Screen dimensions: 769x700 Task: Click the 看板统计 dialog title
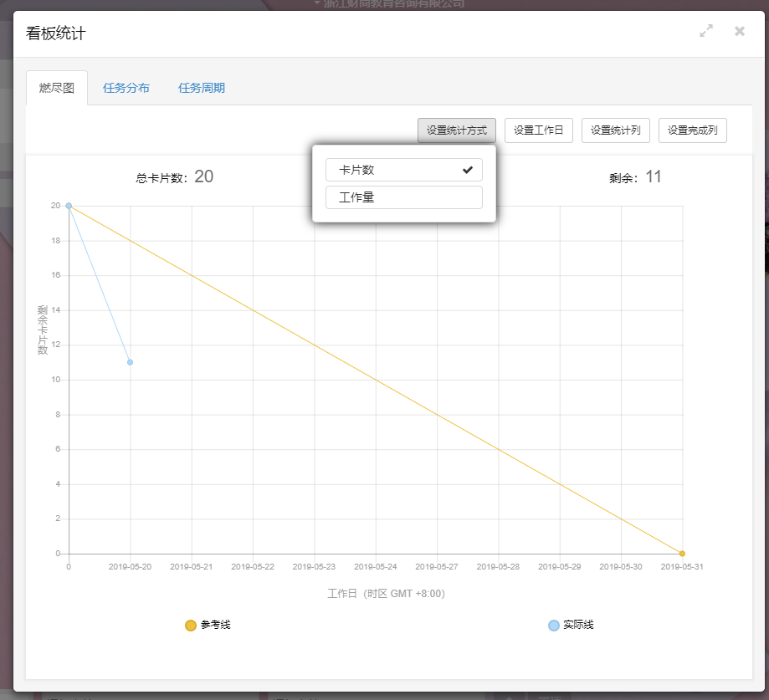coord(56,33)
